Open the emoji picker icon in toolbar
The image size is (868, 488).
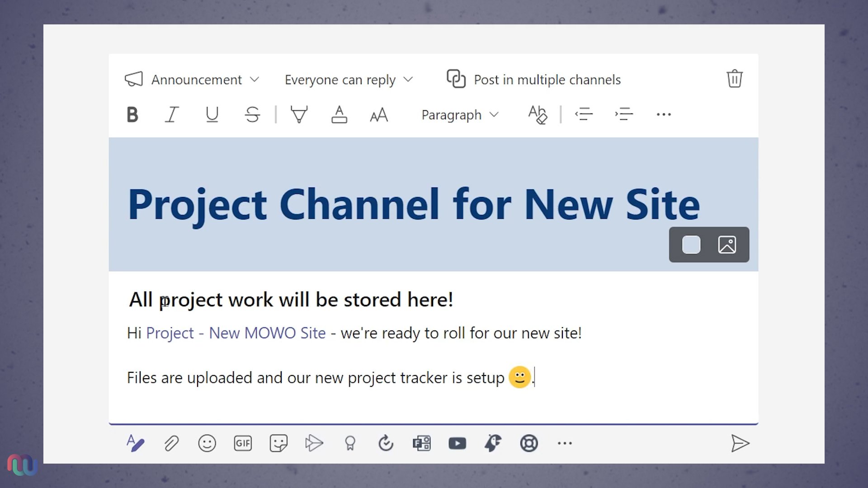pos(207,443)
